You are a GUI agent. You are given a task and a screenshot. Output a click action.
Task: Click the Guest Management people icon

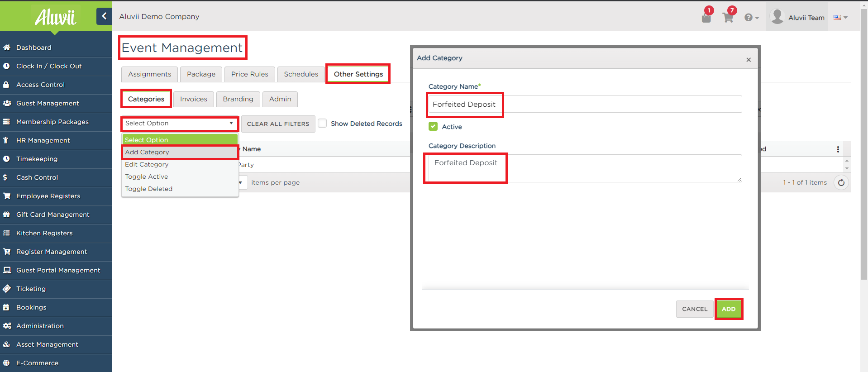click(x=7, y=103)
